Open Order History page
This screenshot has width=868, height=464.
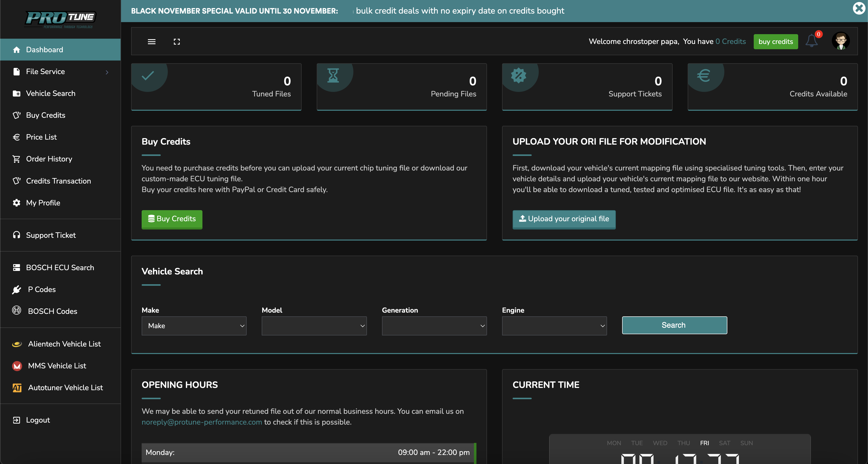61,159
